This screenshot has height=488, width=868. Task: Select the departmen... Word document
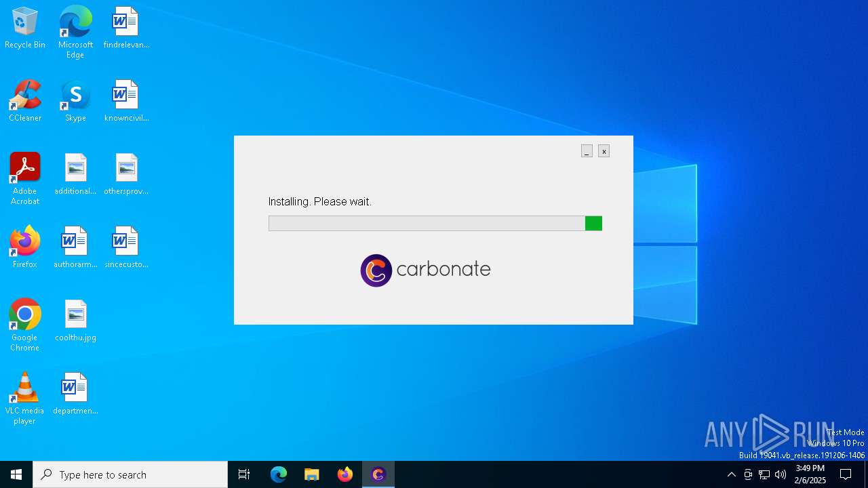pos(75,394)
